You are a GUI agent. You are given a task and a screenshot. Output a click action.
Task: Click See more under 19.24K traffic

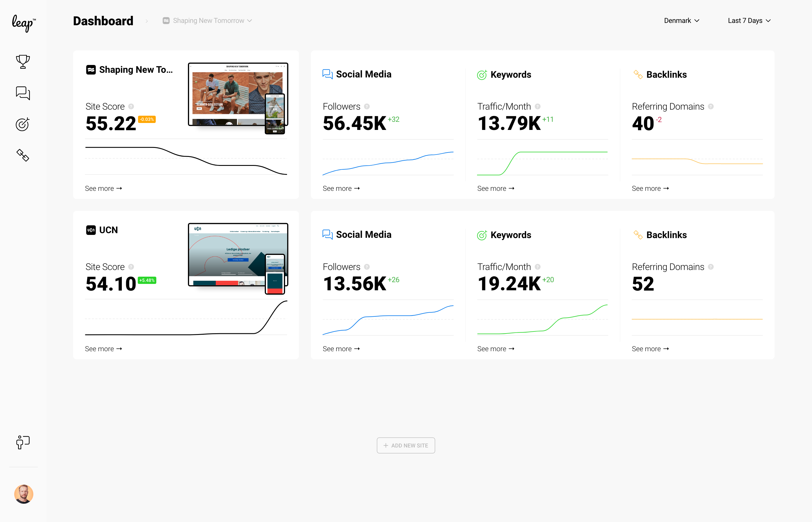tap(496, 349)
